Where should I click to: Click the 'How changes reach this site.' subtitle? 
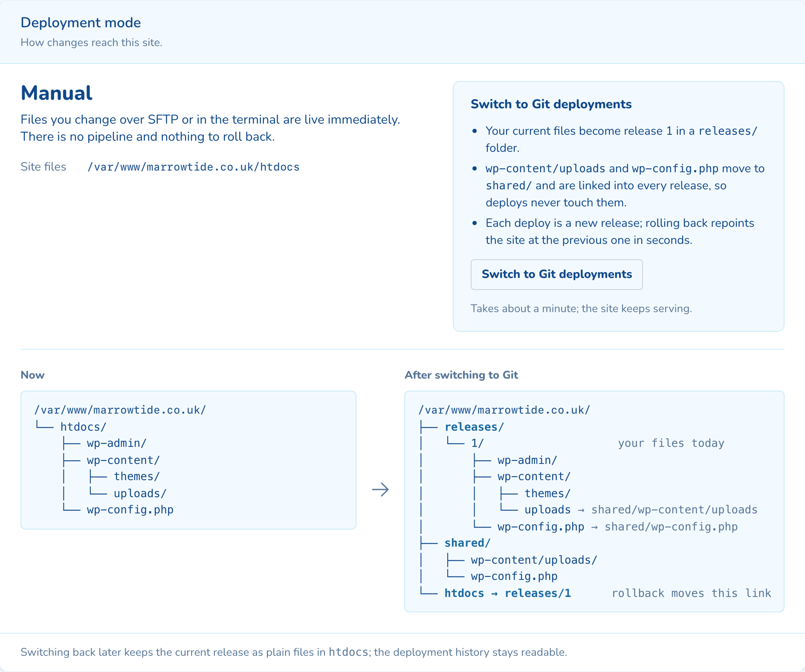(91, 43)
